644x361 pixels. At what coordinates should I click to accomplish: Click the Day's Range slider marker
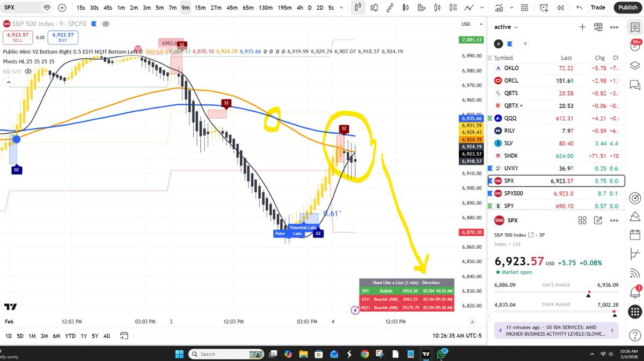click(x=588, y=294)
